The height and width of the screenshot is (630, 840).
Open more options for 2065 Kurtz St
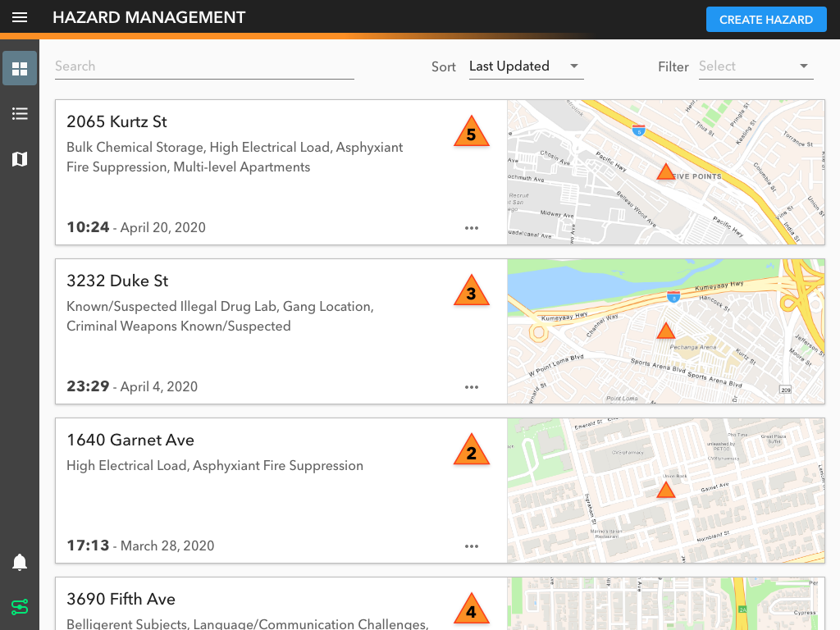tap(472, 228)
